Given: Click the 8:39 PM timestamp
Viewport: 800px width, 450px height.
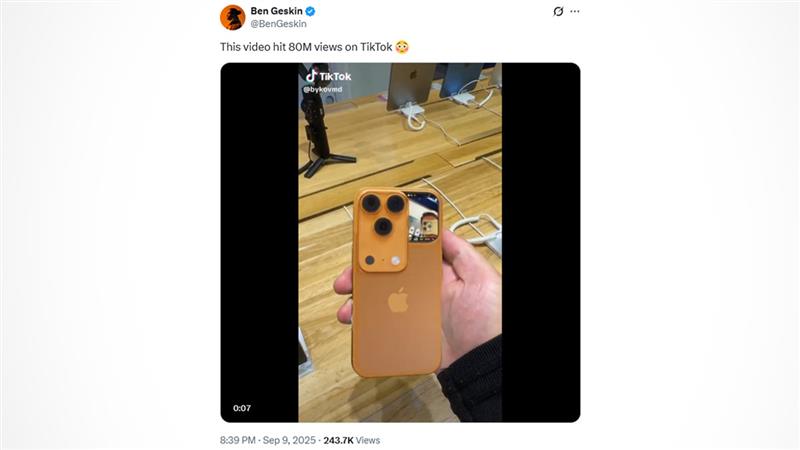Looking at the screenshot, I should pos(238,440).
